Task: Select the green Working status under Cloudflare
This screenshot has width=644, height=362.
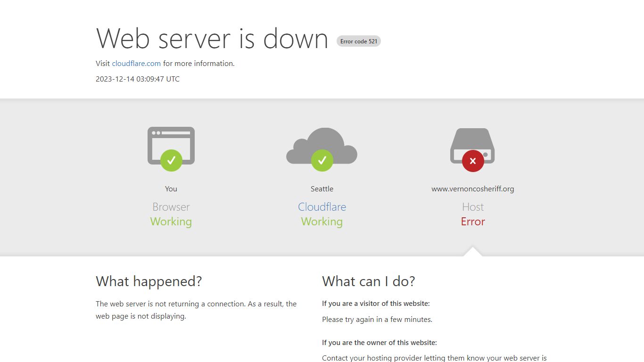Action: click(322, 222)
